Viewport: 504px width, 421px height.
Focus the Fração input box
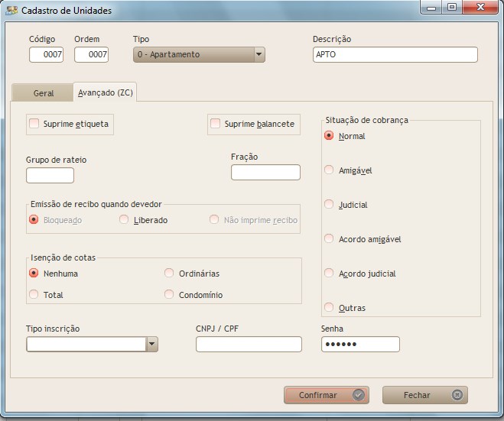point(265,173)
